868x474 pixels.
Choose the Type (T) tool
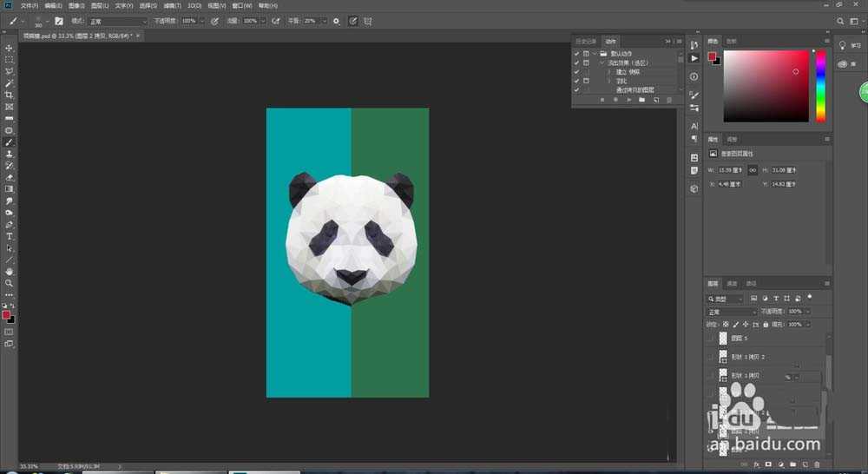pos(10,236)
